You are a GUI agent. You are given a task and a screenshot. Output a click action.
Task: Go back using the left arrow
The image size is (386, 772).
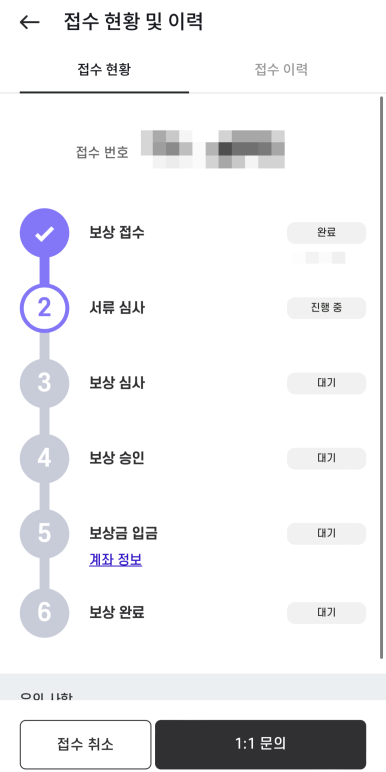click(x=30, y=22)
